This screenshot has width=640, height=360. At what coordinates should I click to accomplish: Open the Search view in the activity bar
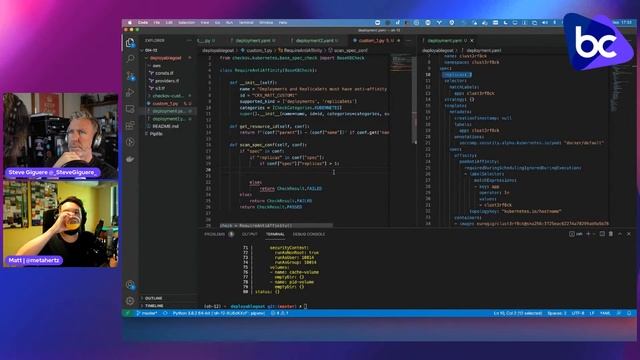tap(130, 59)
